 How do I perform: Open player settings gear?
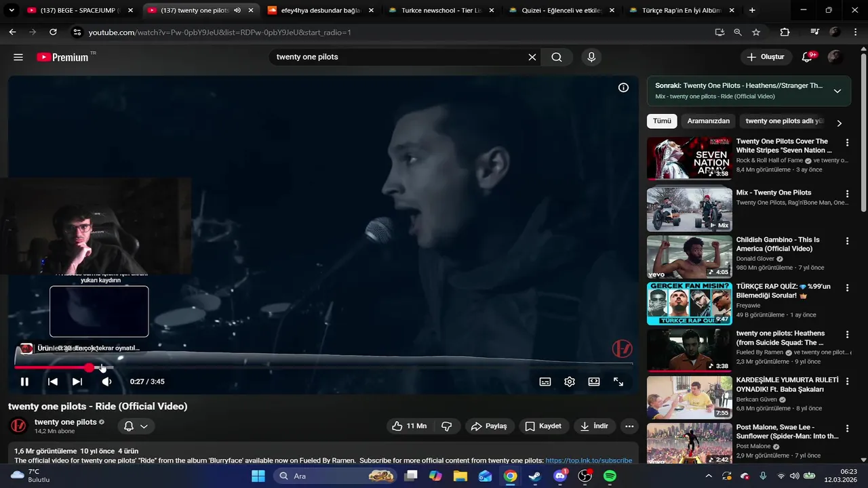[x=570, y=382]
